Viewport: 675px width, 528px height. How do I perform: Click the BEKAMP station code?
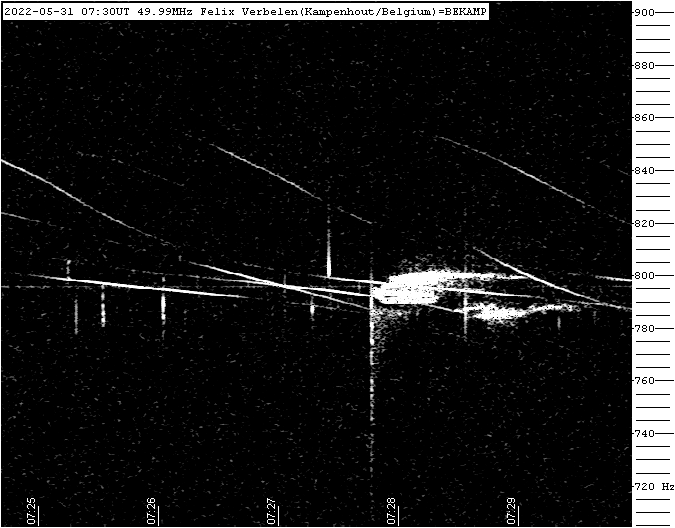pos(466,12)
